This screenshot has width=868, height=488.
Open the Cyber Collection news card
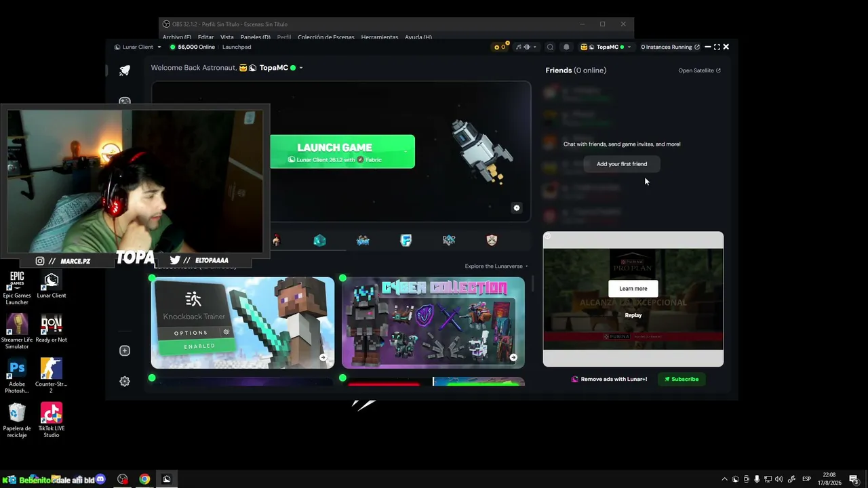click(433, 323)
